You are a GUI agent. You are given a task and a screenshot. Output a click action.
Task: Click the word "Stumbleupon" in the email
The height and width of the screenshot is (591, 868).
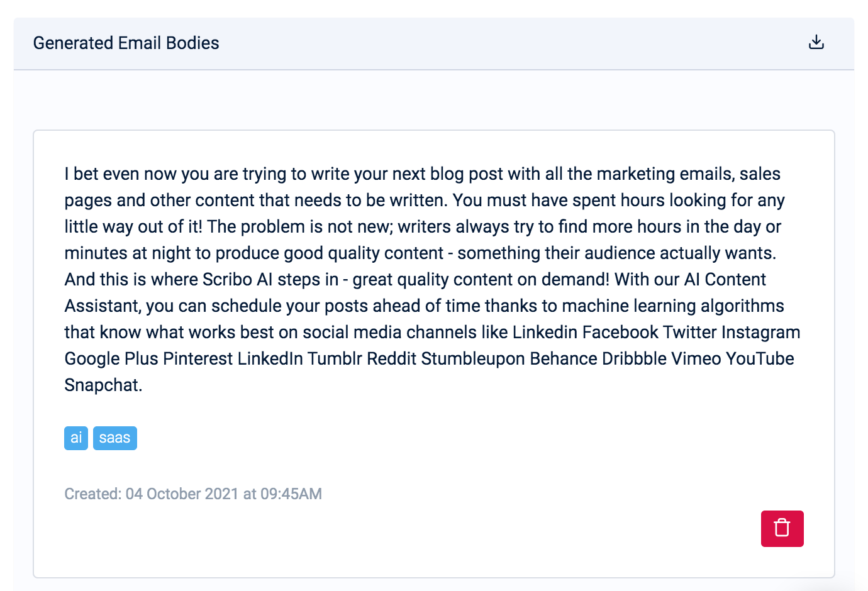473,358
